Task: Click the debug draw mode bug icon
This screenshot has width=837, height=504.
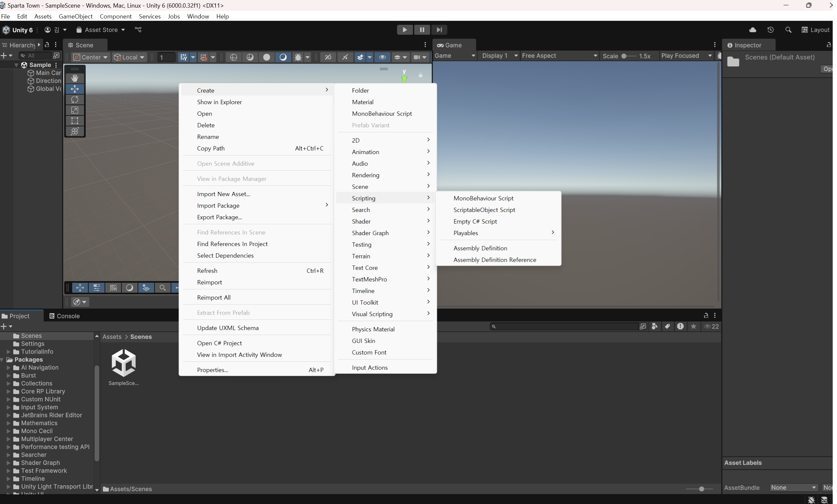Action: coord(298,58)
